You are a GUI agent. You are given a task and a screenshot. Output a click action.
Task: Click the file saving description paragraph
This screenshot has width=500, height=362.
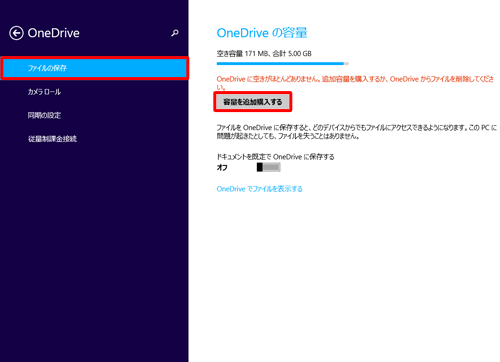(357, 132)
